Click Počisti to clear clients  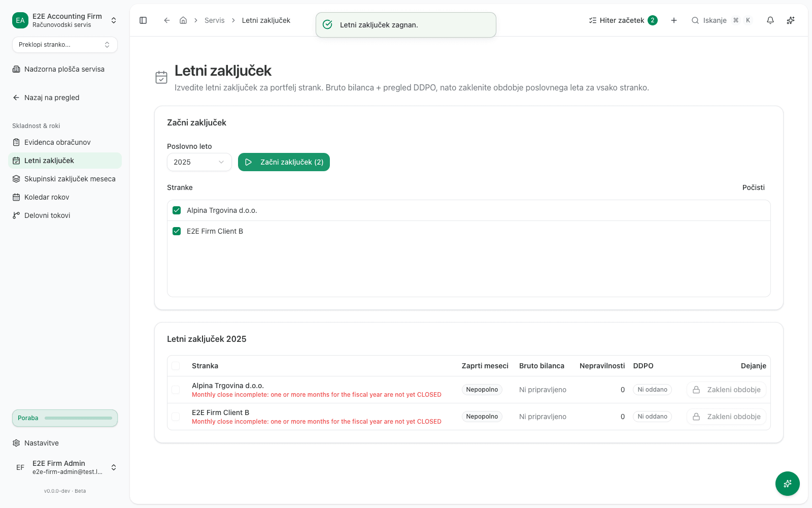[x=753, y=187]
